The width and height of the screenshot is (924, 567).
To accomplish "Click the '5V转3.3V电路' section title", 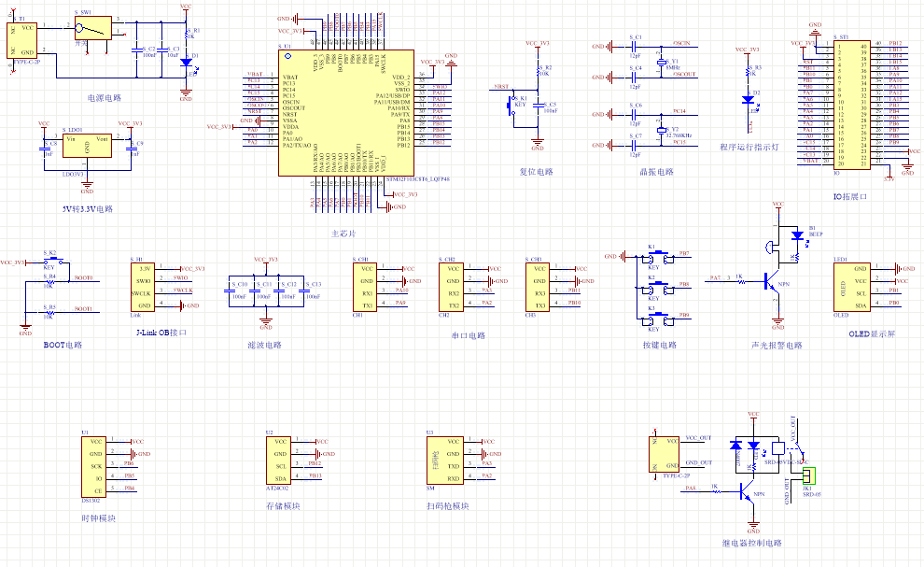I will (x=87, y=209).
